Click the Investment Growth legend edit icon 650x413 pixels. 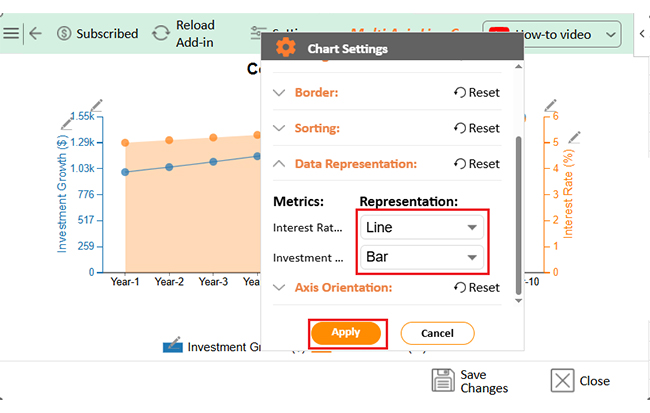(x=173, y=345)
